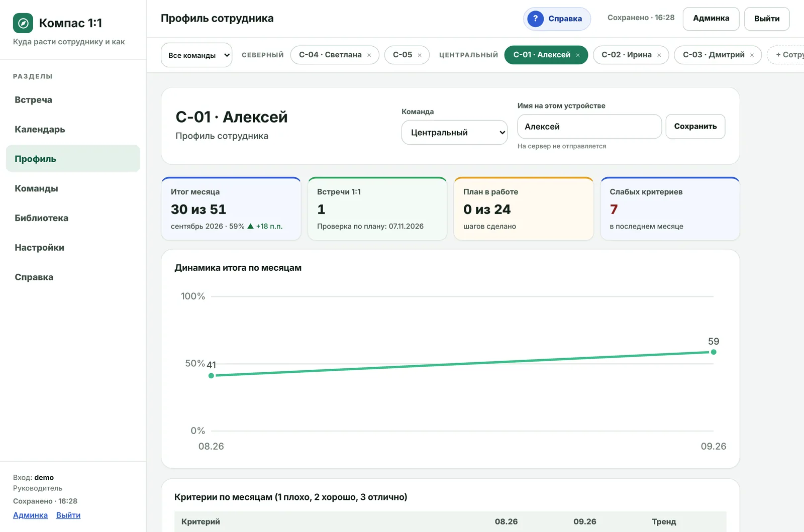Click the 09.26 table column header

point(585,522)
